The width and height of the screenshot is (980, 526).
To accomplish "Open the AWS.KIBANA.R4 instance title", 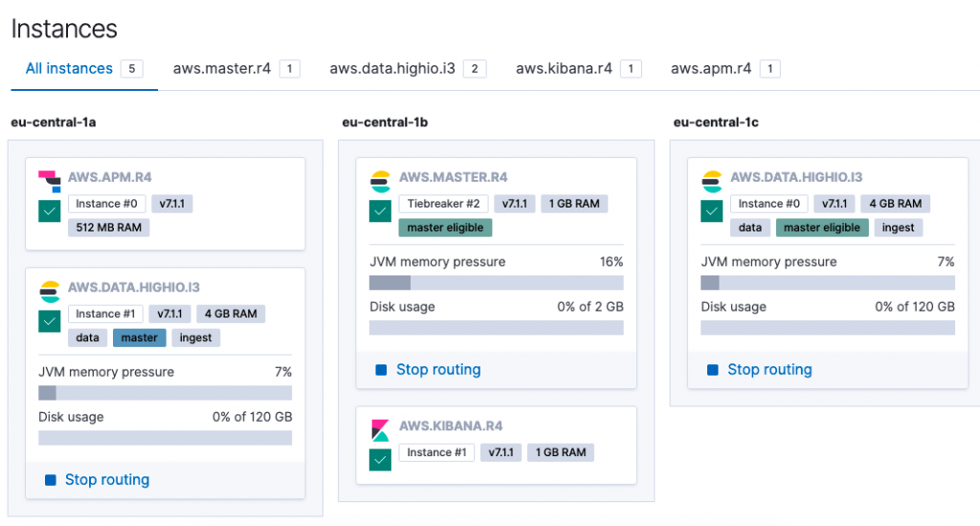I will pyautogui.click(x=452, y=426).
